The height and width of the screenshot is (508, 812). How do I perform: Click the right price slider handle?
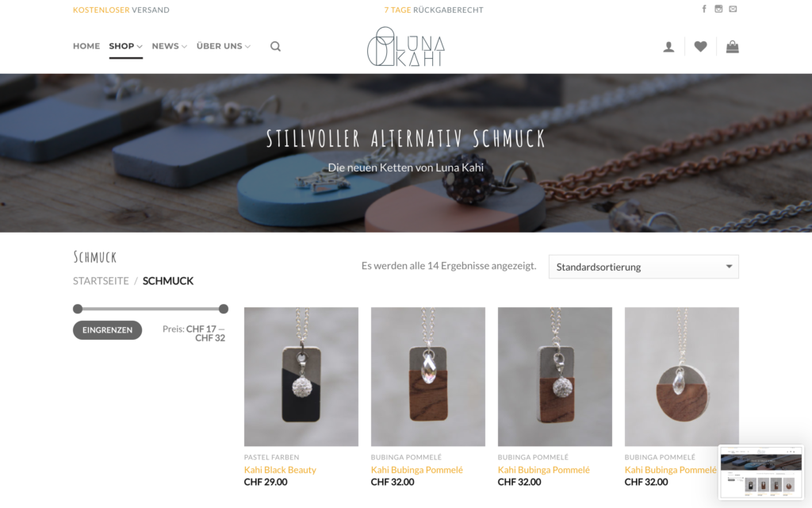pos(224,309)
